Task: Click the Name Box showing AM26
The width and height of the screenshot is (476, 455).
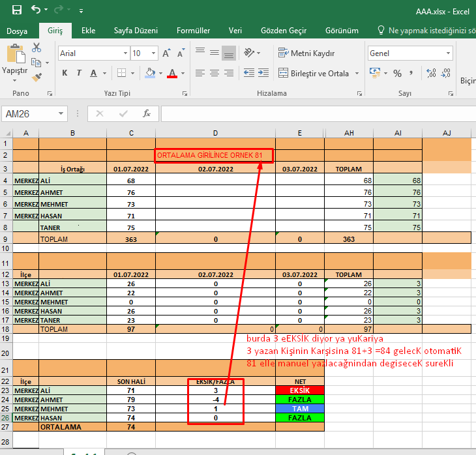Action: pyautogui.click(x=29, y=114)
